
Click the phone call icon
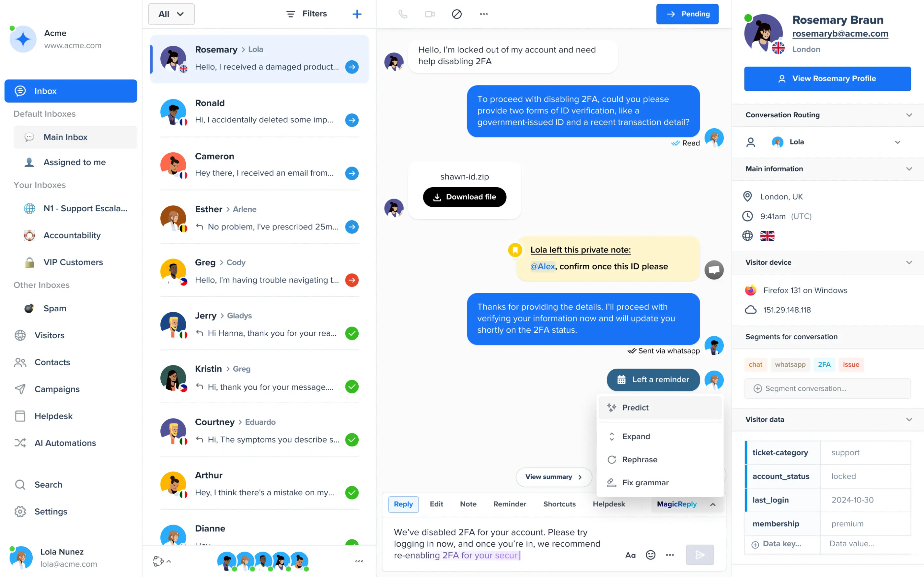coord(403,13)
